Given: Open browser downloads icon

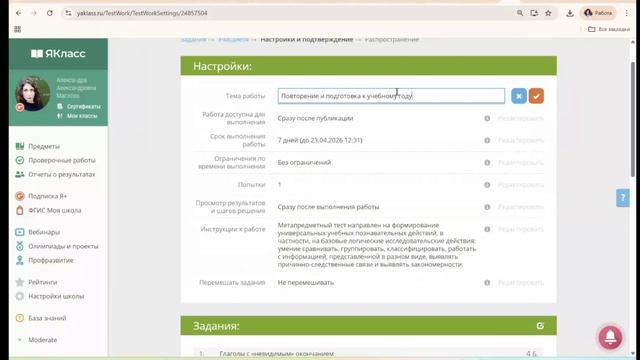Looking at the screenshot, I should tap(570, 13).
